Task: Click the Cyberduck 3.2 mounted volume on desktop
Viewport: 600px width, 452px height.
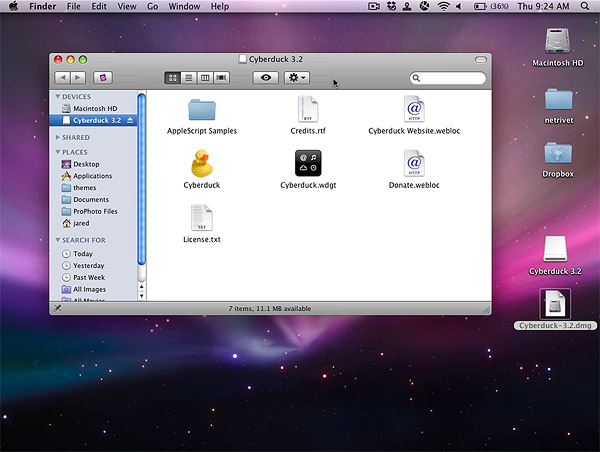Action: [555, 249]
